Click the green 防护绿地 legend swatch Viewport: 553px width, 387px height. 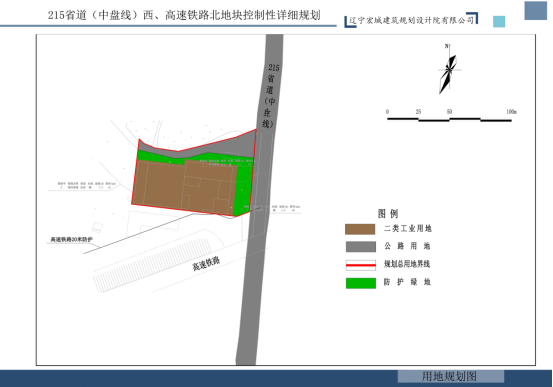pos(360,283)
